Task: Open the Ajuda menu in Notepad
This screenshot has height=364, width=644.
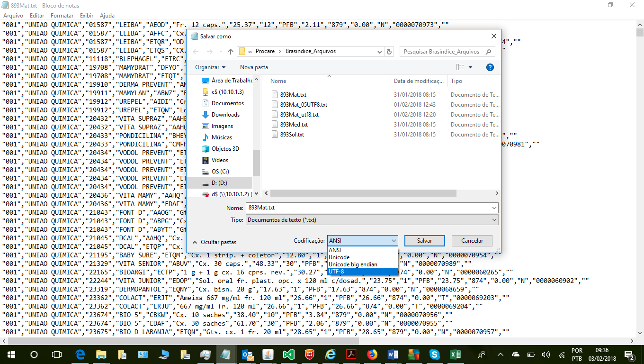Action: [x=107, y=16]
